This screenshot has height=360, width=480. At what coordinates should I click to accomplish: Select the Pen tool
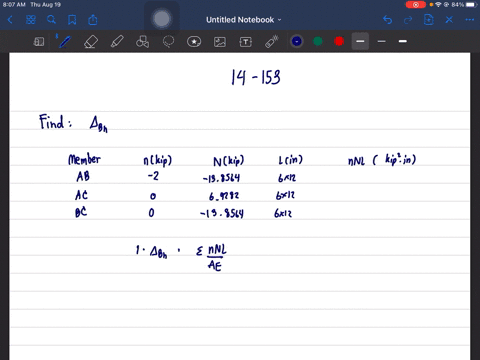coord(64,42)
